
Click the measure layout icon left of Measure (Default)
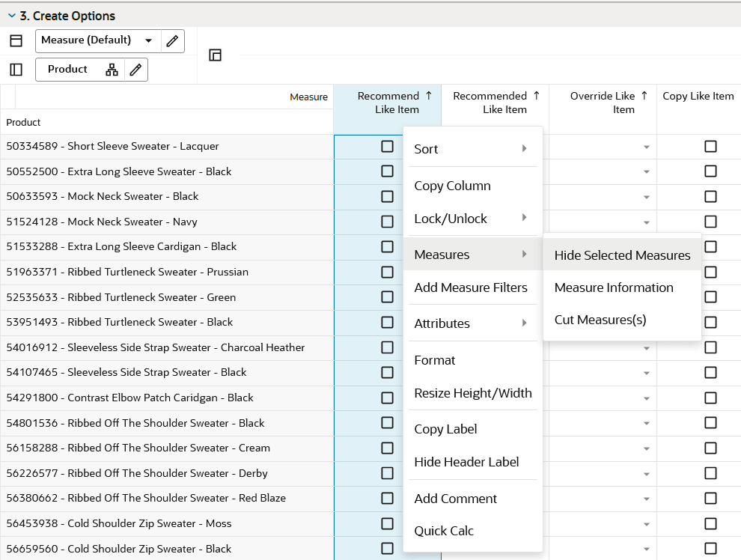point(16,40)
